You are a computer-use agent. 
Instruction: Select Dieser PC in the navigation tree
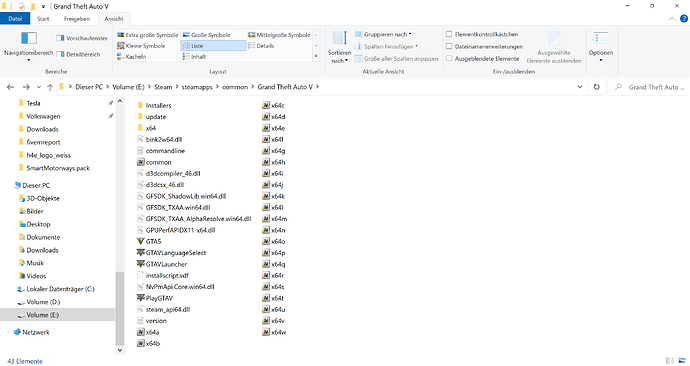36,186
